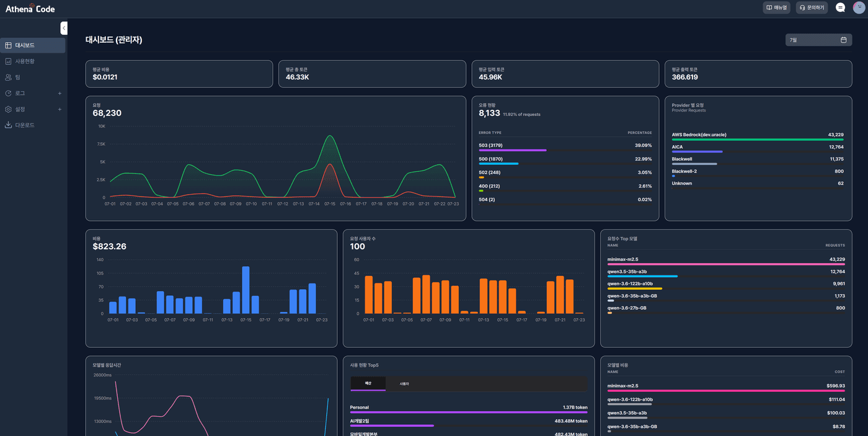Click the 504 (2) error row
The height and width of the screenshot is (436, 868).
pyautogui.click(x=565, y=201)
